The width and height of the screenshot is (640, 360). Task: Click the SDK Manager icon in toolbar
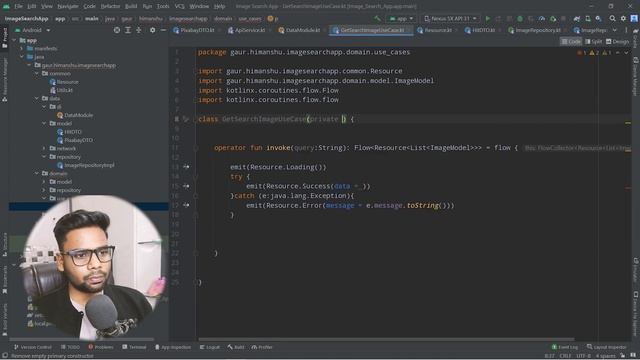point(598,19)
